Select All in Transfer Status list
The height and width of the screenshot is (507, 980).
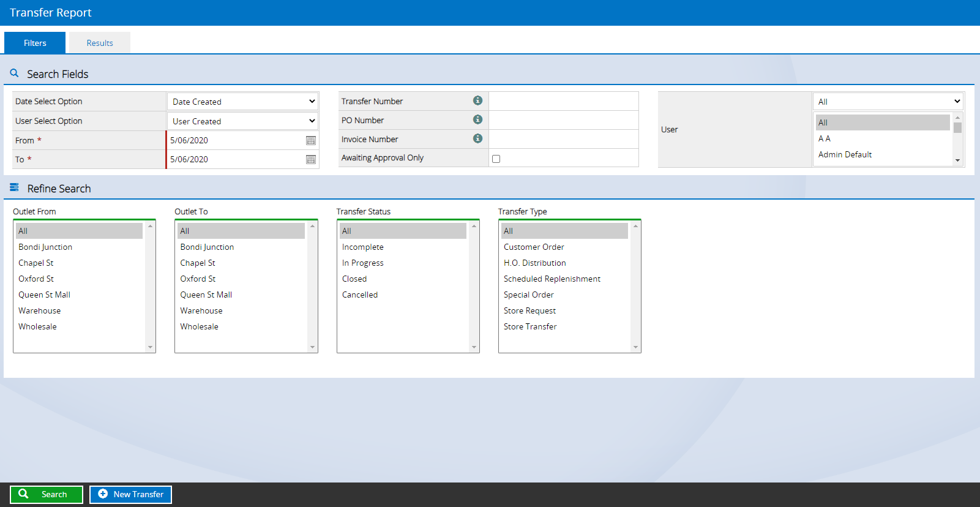point(403,231)
